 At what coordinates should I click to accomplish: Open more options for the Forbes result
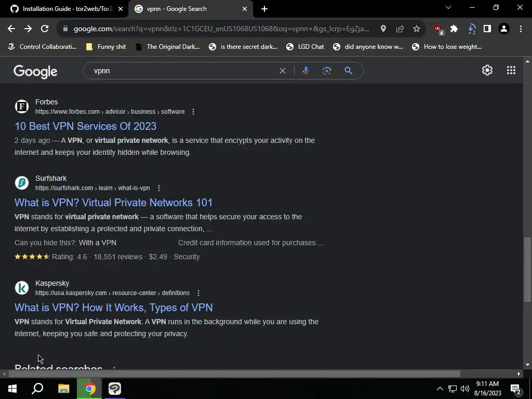pyautogui.click(x=193, y=112)
